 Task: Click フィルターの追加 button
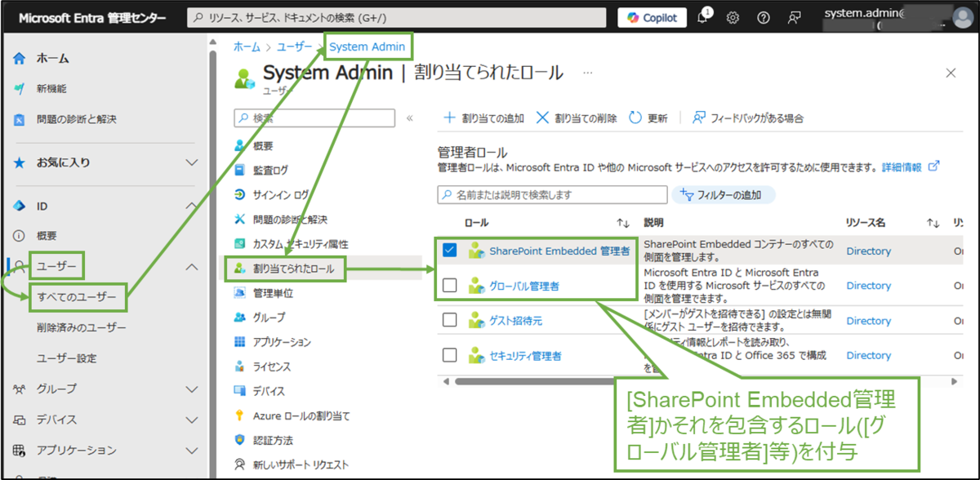click(723, 195)
